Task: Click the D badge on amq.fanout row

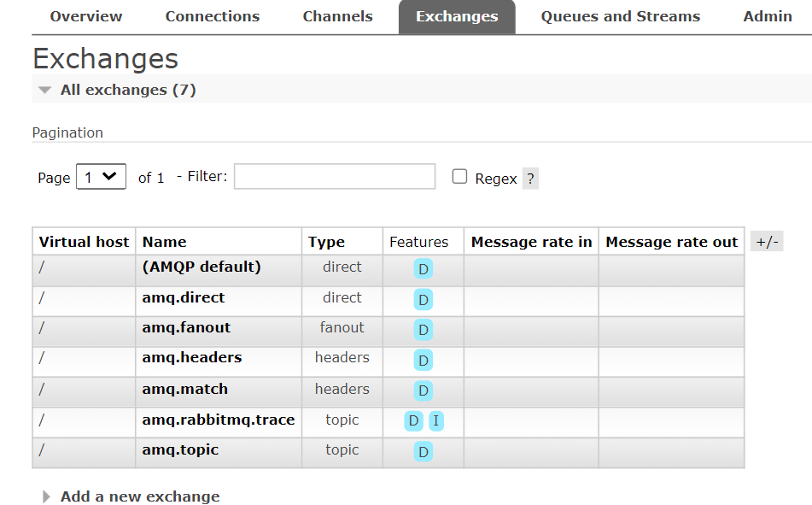Action: pos(424,330)
